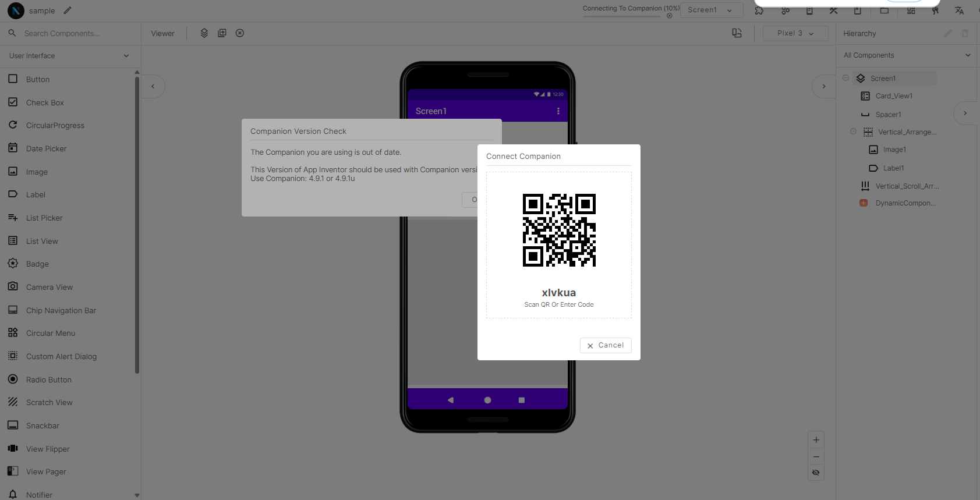The height and width of the screenshot is (500, 980).
Task: Collapse the right hierarchy panel arrow
Action: click(x=823, y=86)
